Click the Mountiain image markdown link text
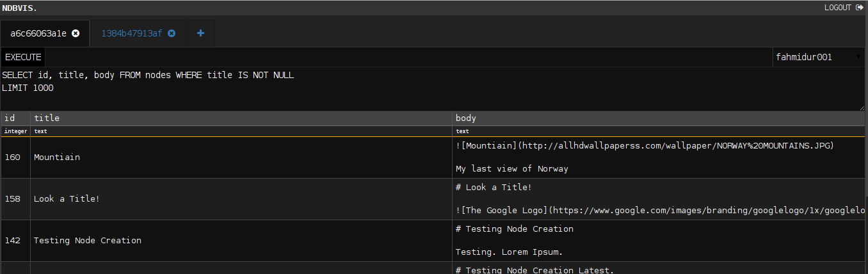The height and width of the screenshot is (274, 868). click(645, 145)
